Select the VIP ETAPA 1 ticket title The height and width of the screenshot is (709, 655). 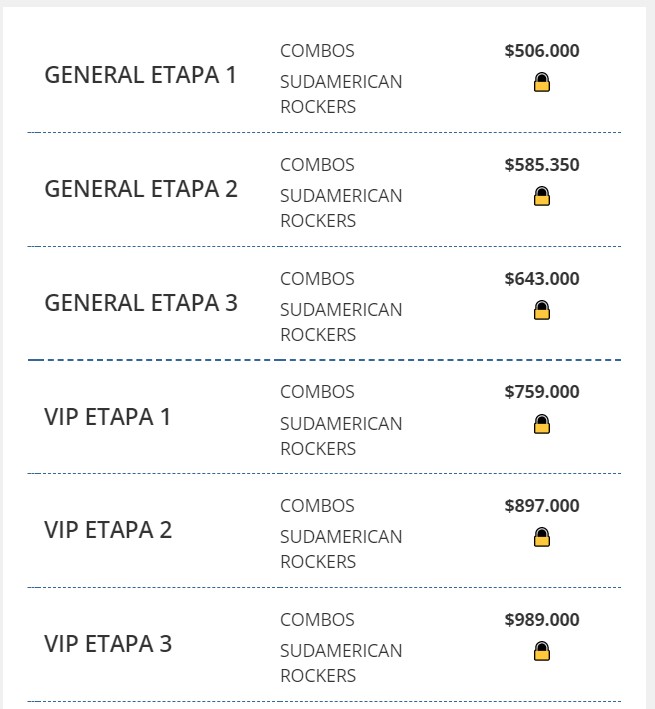click(108, 417)
